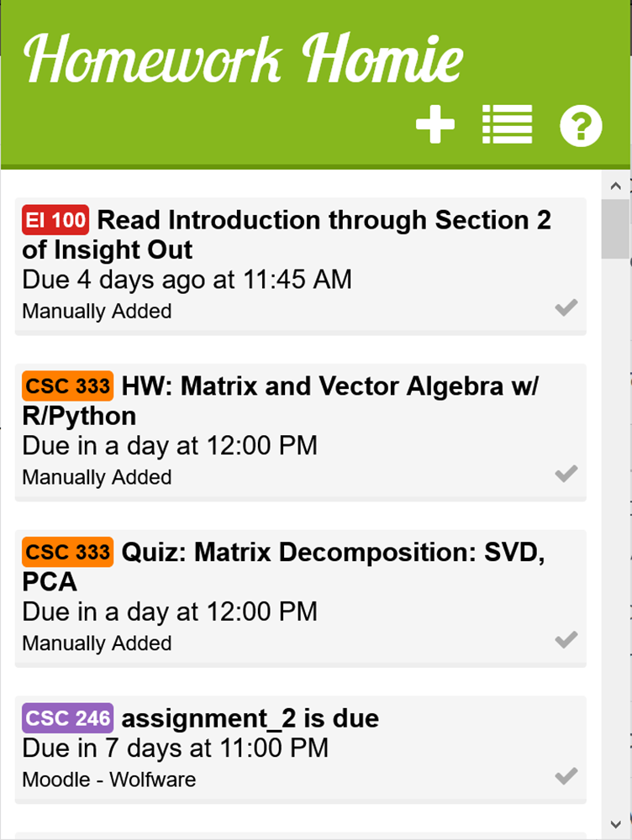Mark Quiz: Matrix Decomposition as complete
Screen dimensions: 632x840
coord(566,639)
